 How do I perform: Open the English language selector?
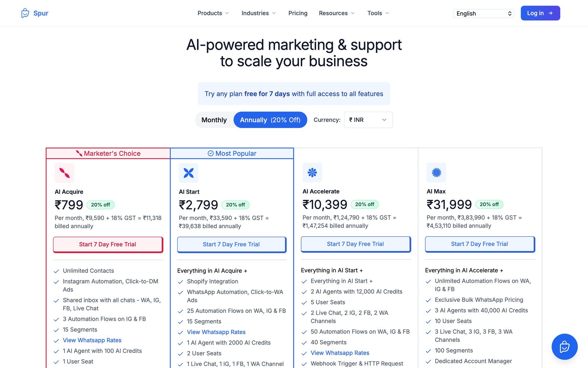[484, 14]
